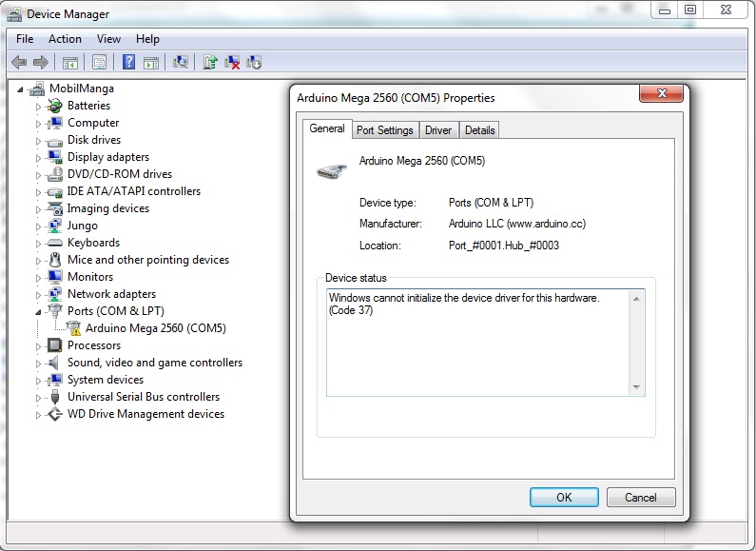Collapse the Ports (COM & LPT) category
The width and height of the screenshot is (756, 551).
click(38, 312)
